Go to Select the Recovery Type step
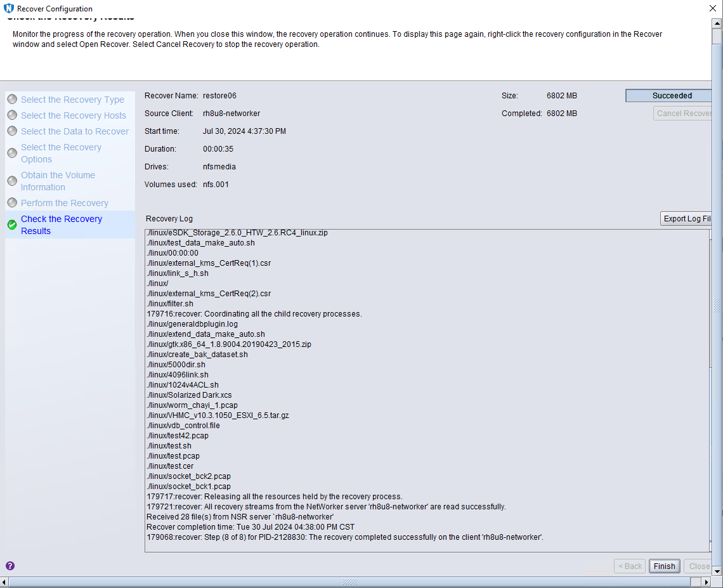723x588 pixels. (72, 100)
